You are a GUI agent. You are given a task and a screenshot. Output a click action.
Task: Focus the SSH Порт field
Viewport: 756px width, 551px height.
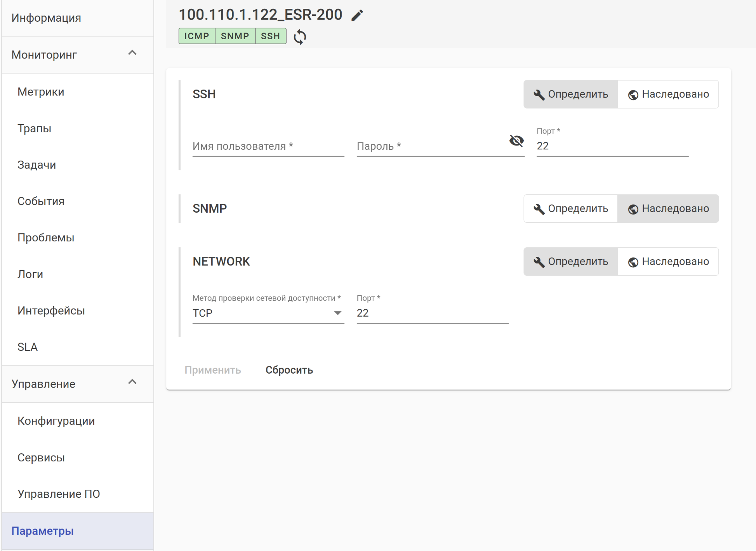612,146
